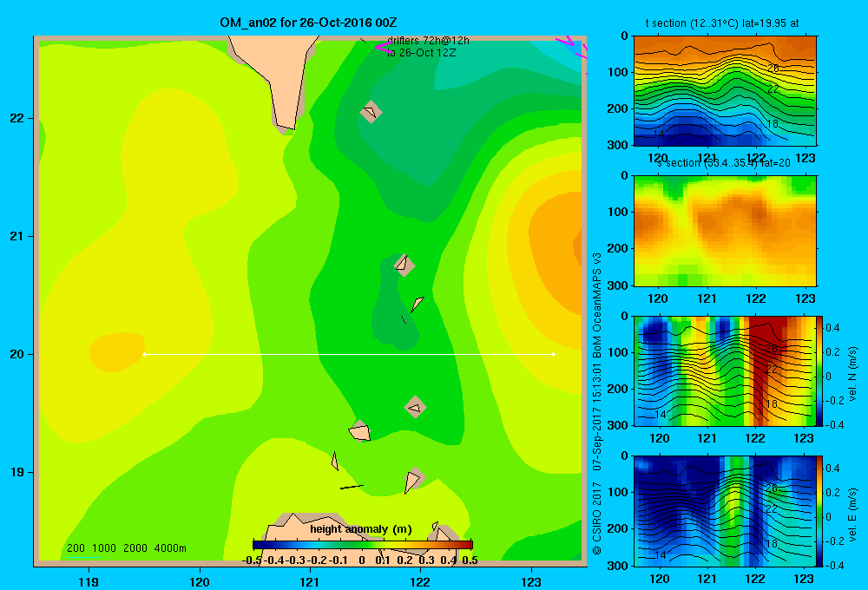Screen dimensions: 868x590
Task: Click latitude label 19 on the main map axis
Action: 16,472
